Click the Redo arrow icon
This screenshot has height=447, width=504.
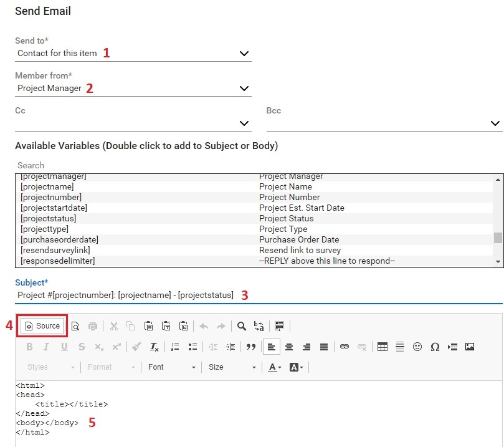tap(221, 326)
